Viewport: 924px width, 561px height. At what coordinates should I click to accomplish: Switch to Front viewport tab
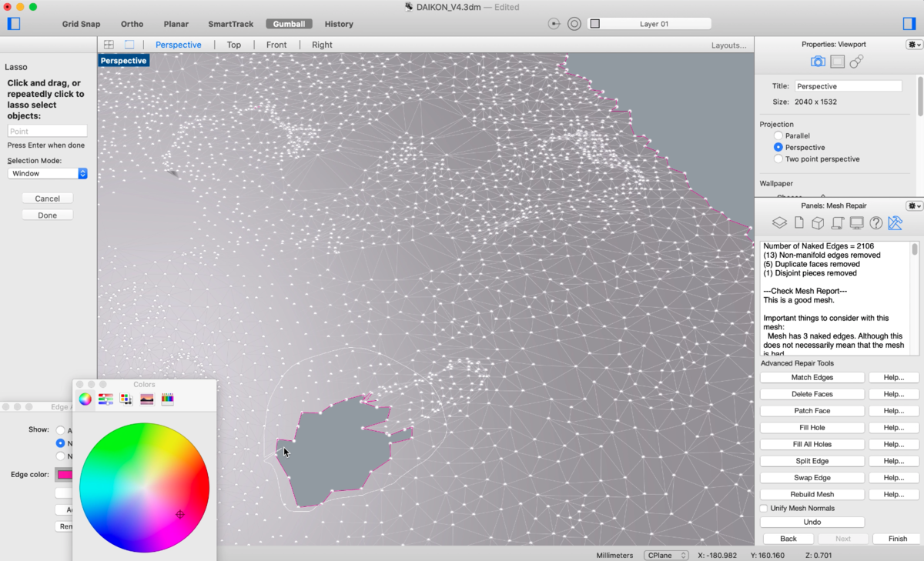[x=276, y=45]
